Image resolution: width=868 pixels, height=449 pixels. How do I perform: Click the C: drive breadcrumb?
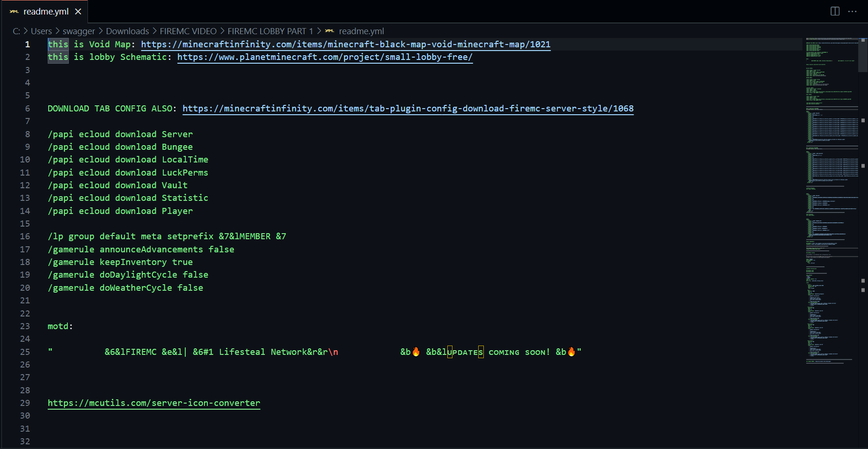click(16, 31)
